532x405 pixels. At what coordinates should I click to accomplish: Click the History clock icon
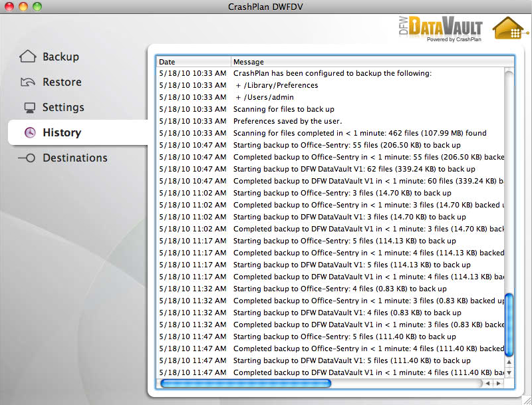[30, 132]
